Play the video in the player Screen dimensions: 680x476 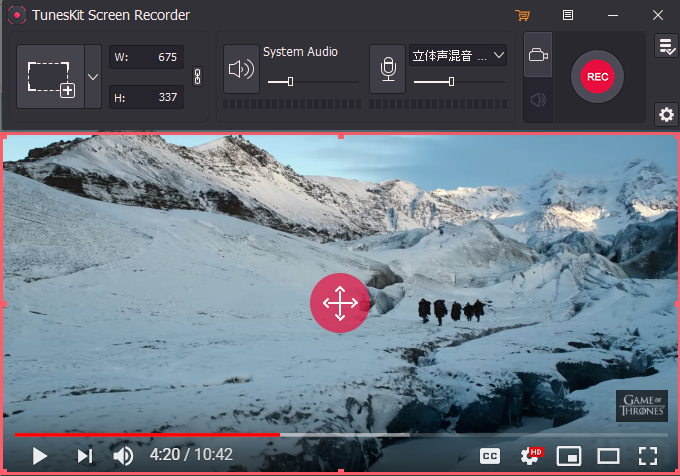click(x=39, y=456)
